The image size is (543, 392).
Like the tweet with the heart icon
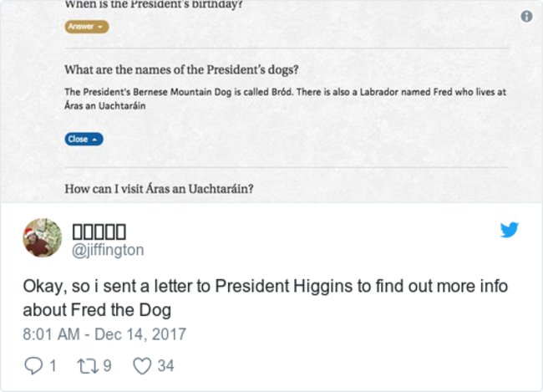(143, 365)
